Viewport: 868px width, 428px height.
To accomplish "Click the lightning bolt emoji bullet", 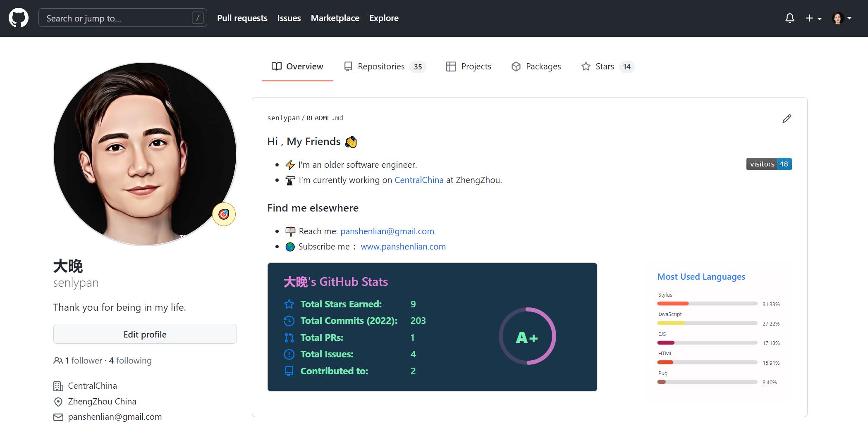I will point(290,165).
